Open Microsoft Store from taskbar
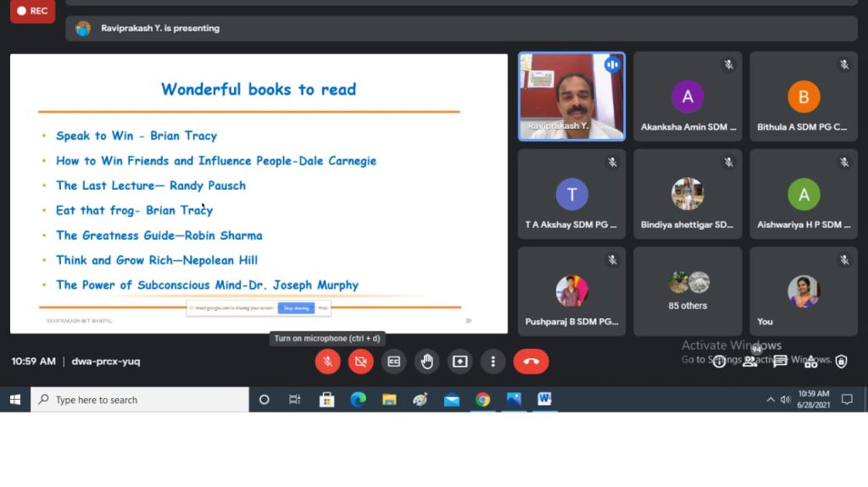Image resolution: width=868 pixels, height=487 pixels. click(326, 400)
